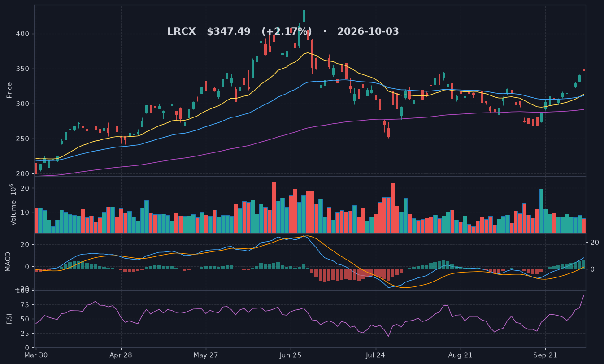Click the final RSI point near 90

584,296
